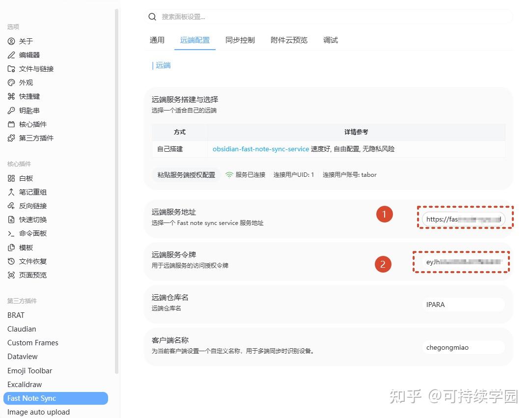Screen dimensions: 532x418
Task: Click the search magnifier icon
Action: coord(152,17)
